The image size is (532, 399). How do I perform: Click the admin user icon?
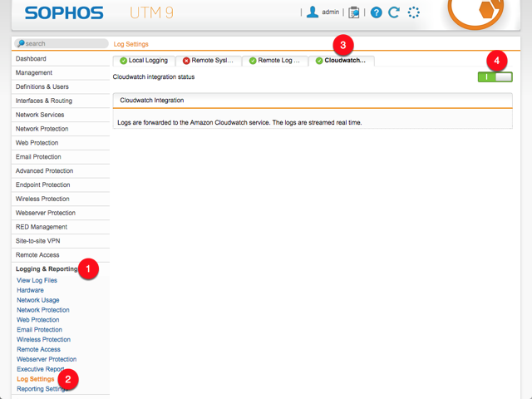click(313, 12)
